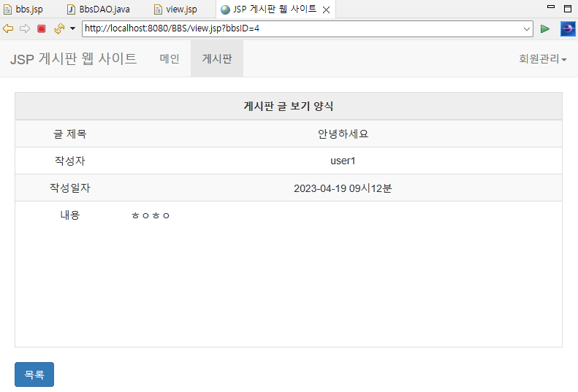The width and height of the screenshot is (578, 392).
Task: Click the ㅎㅇㅎㅇ content text
Action: [x=151, y=215]
